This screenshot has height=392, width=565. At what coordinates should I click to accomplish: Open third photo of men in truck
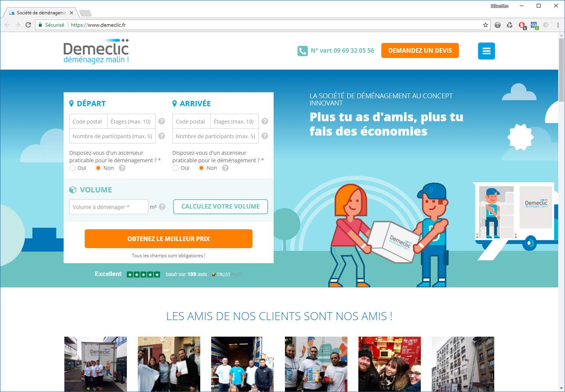pyautogui.click(x=242, y=364)
